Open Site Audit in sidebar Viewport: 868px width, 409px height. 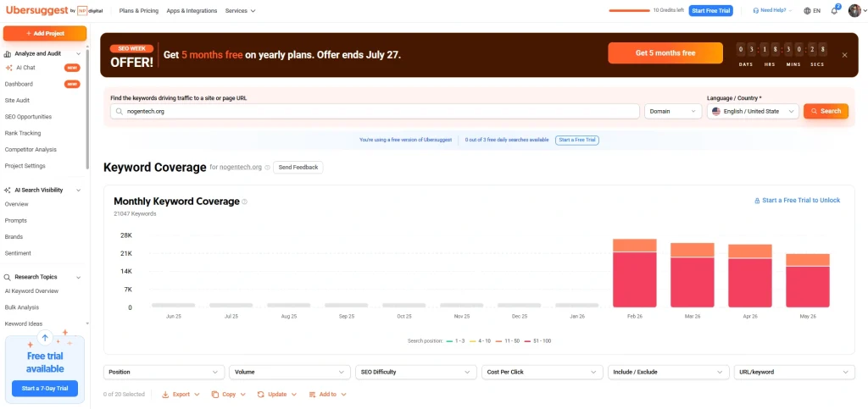(17, 101)
